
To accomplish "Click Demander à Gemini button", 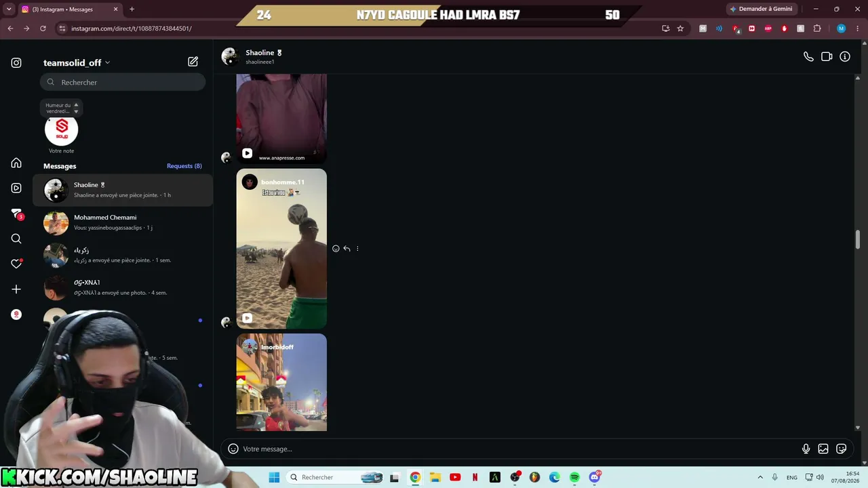I will pyautogui.click(x=761, y=9).
